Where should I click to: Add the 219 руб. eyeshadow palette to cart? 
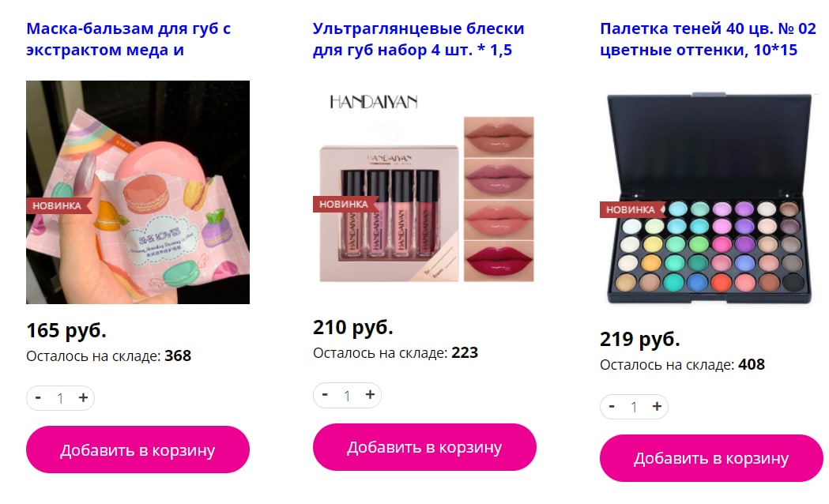coord(711,458)
